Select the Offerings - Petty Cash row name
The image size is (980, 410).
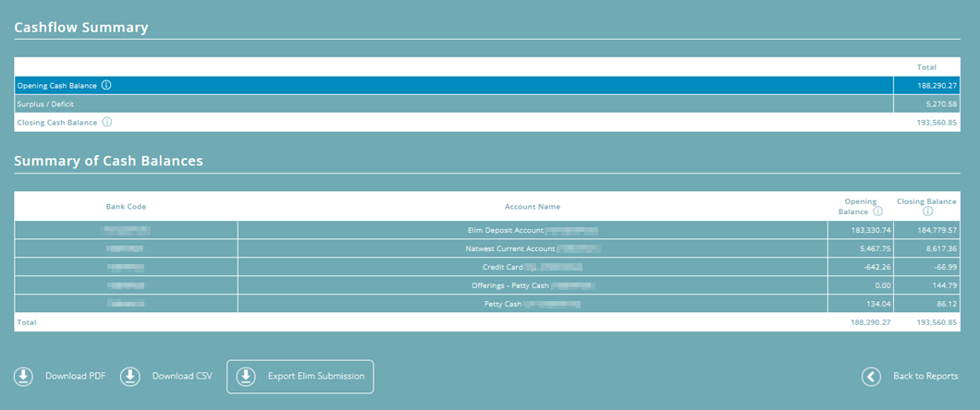[510, 286]
